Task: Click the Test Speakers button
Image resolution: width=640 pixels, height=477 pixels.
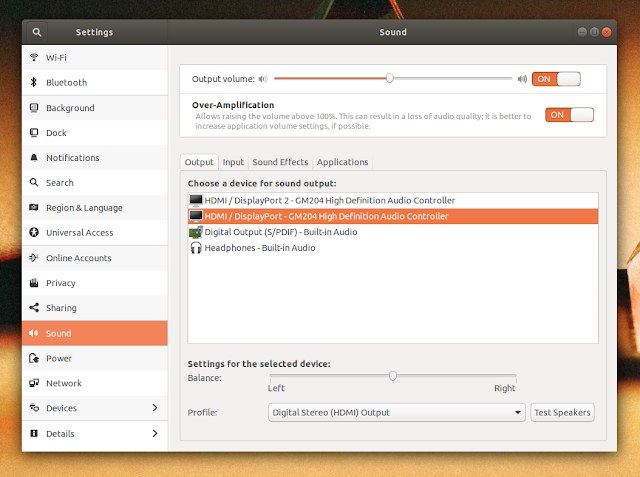Action: (x=562, y=413)
